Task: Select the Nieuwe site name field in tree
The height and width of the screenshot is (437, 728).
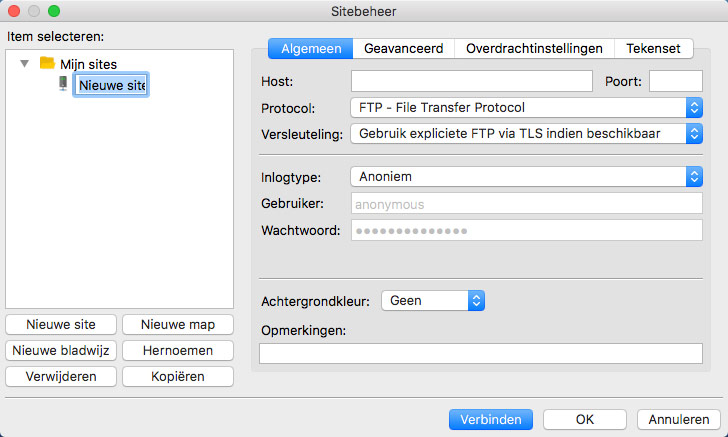Action: tap(111, 86)
